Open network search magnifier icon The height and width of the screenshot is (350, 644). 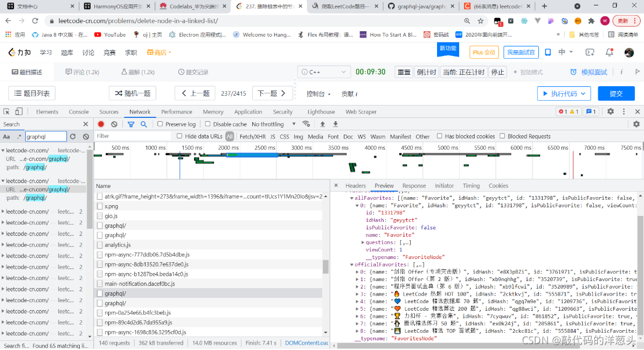(x=144, y=124)
